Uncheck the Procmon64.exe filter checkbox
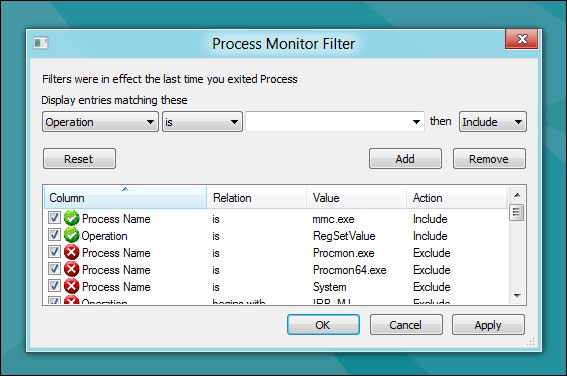 pos(54,269)
